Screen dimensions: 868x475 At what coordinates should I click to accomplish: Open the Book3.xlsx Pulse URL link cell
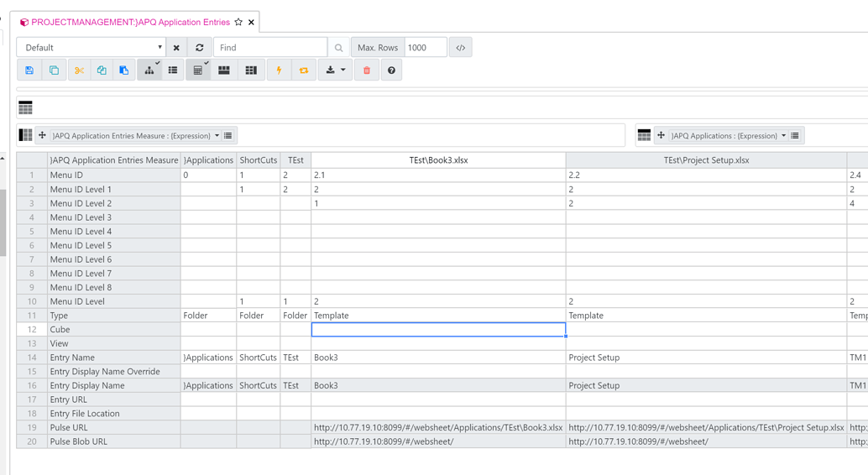click(437, 428)
